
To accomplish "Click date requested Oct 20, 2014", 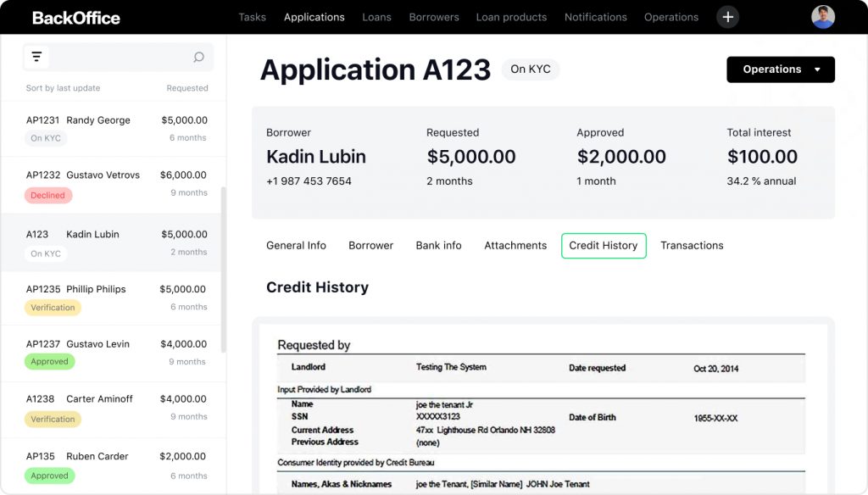I will point(715,369).
